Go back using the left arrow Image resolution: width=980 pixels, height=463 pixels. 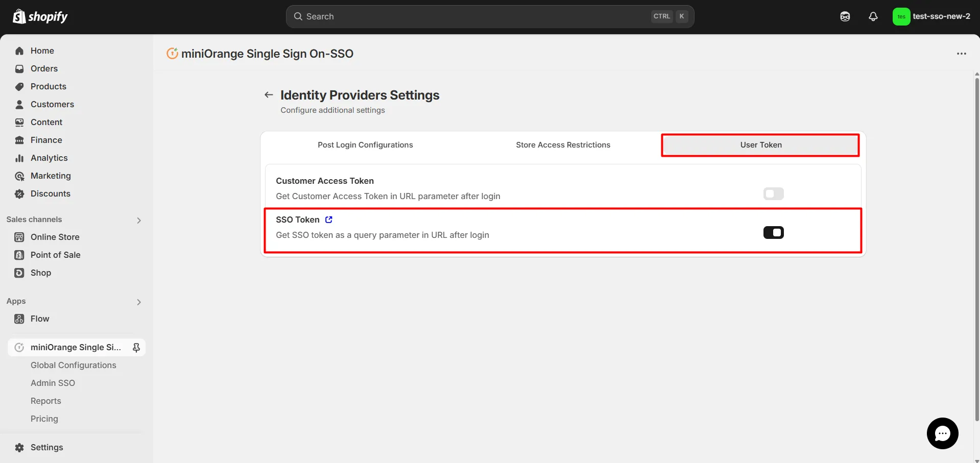[269, 95]
